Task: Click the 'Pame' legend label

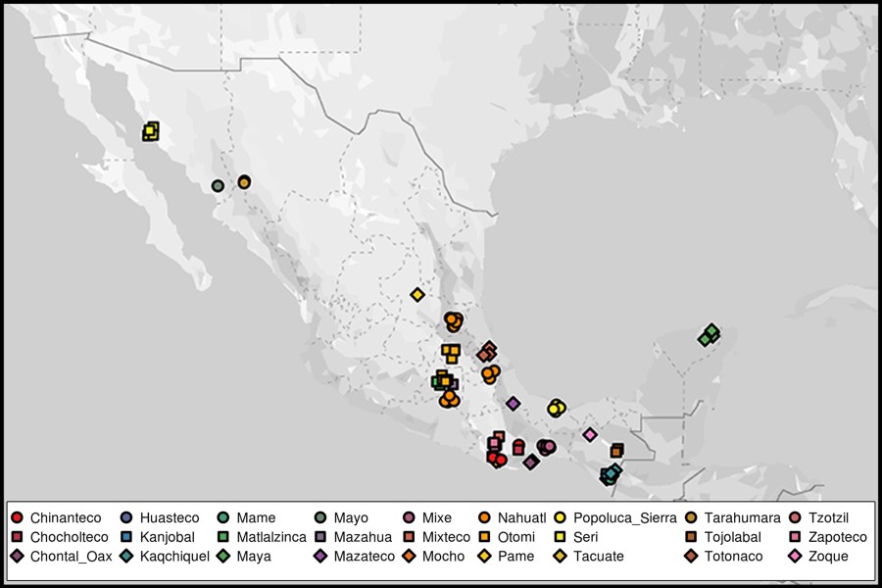Action: click(x=515, y=556)
